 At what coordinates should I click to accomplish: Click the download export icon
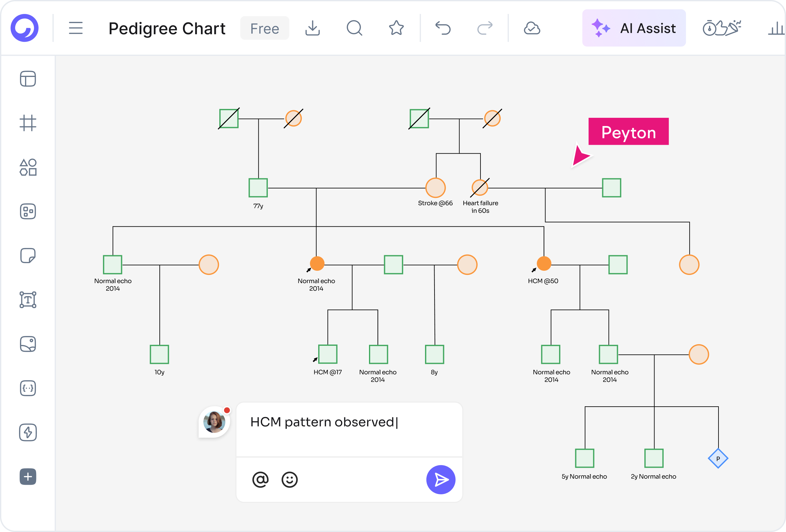pyautogui.click(x=312, y=28)
